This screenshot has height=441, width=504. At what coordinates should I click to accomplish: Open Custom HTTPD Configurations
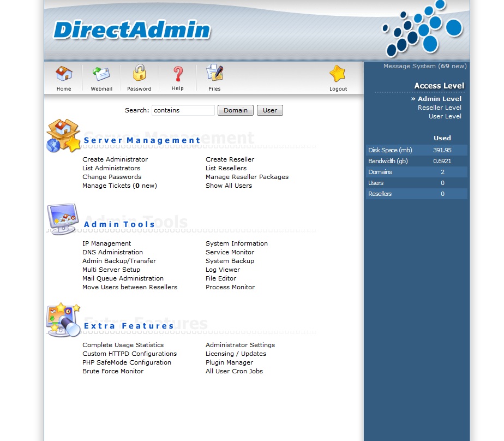coord(129,354)
